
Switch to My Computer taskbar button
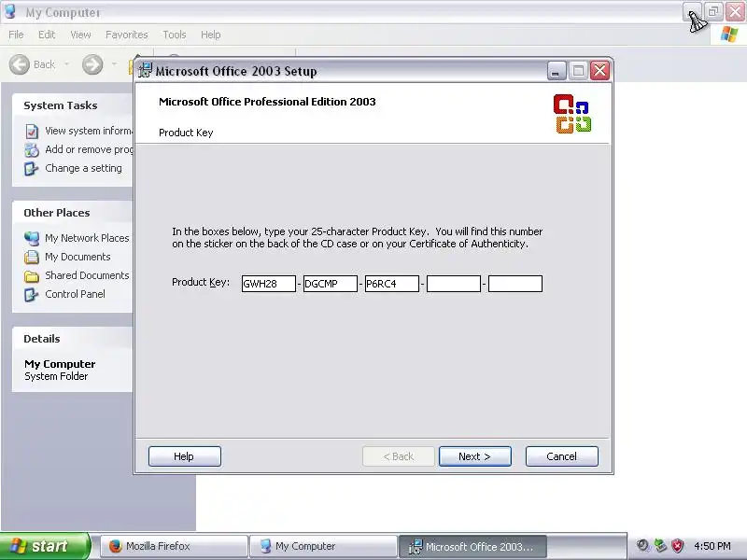[324, 546]
